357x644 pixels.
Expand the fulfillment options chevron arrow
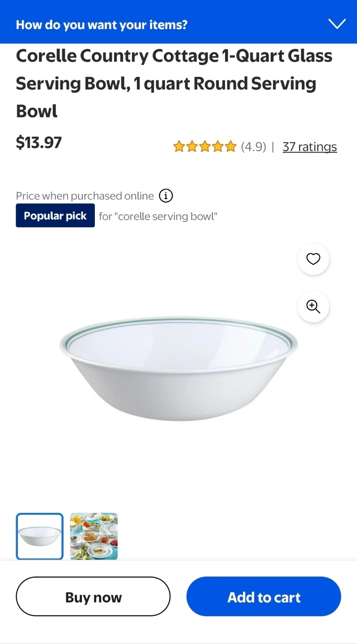click(x=336, y=24)
